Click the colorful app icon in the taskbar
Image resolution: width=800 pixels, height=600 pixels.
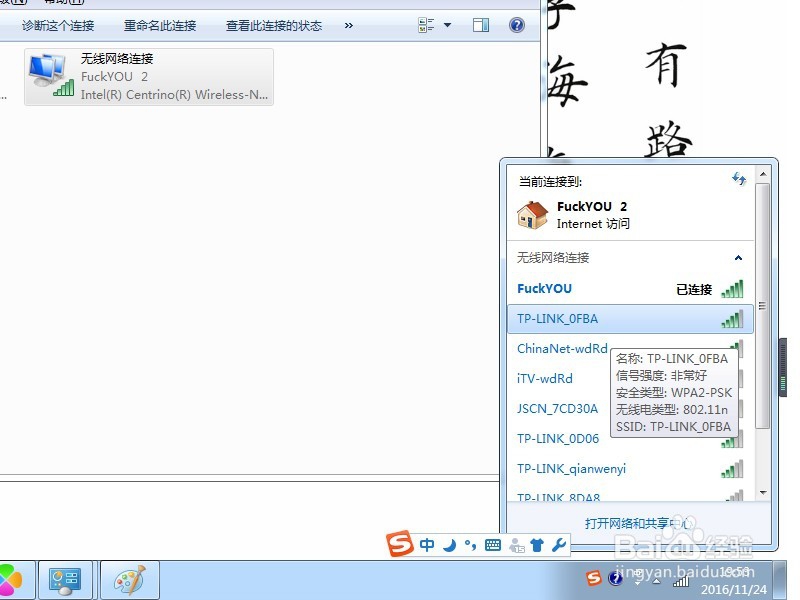(x=11, y=580)
